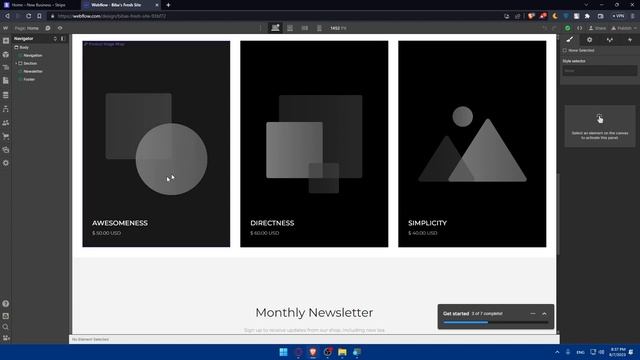Pin the Navigator panel
The height and width of the screenshot is (360, 640).
click(63, 39)
